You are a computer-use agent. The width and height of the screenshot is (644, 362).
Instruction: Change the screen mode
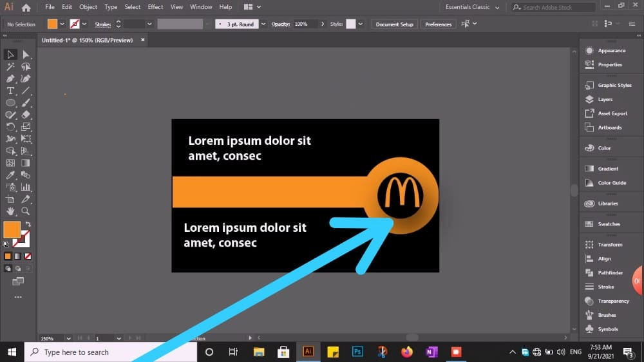pyautogui.click(x=17, y=281)
